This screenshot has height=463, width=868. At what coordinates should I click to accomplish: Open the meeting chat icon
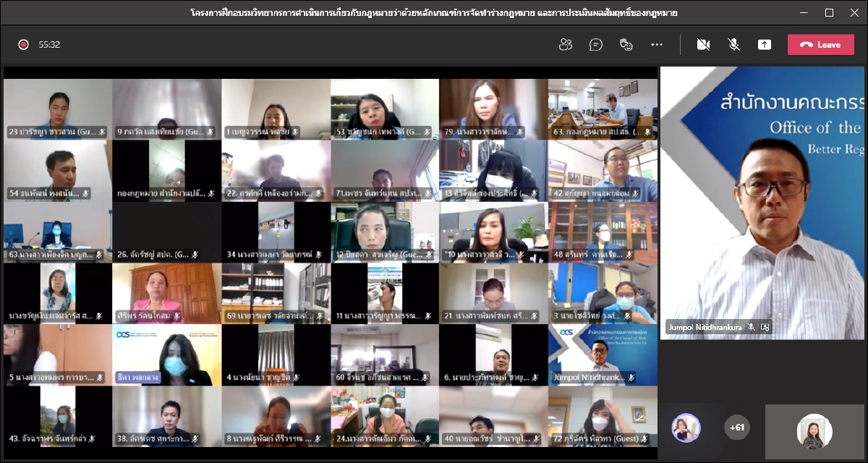596,44
